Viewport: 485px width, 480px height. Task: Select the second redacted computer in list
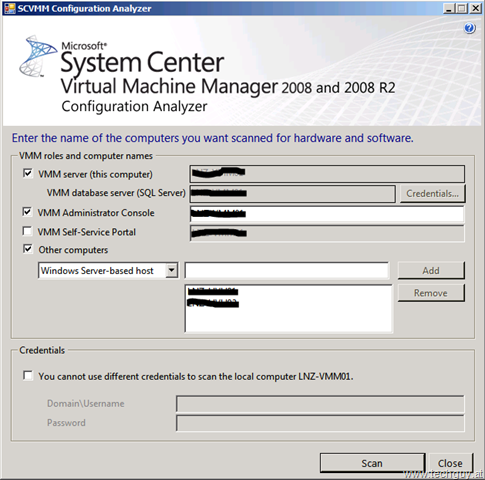pos(213,303)
